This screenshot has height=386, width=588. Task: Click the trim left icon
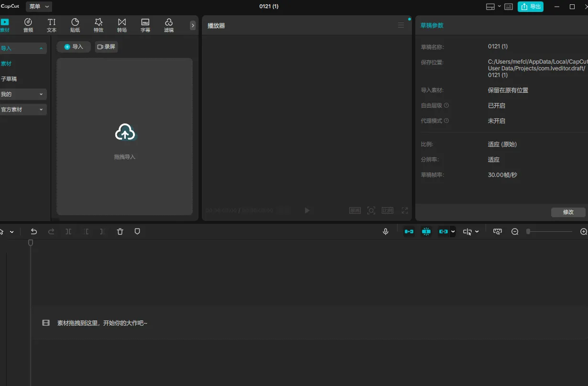[86, 232]
